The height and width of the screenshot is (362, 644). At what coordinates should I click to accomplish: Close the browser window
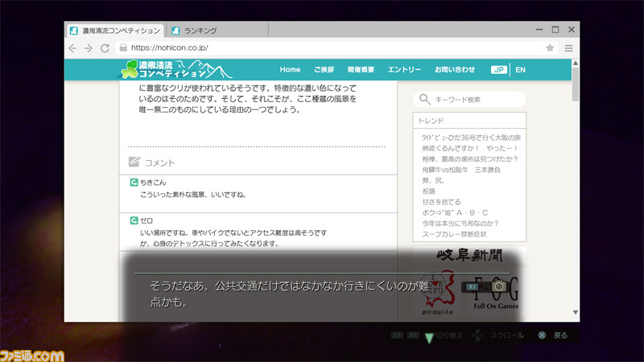point(572,30)
